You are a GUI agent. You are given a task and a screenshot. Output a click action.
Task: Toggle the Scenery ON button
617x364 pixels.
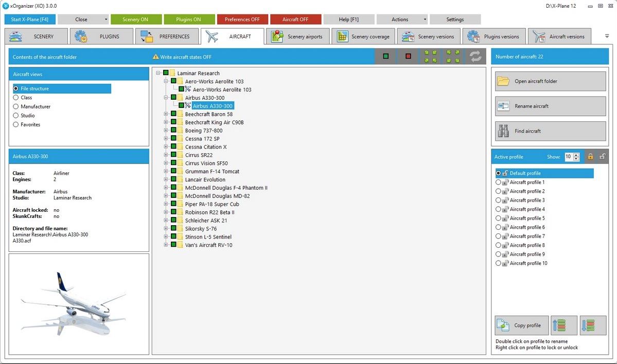136,19
